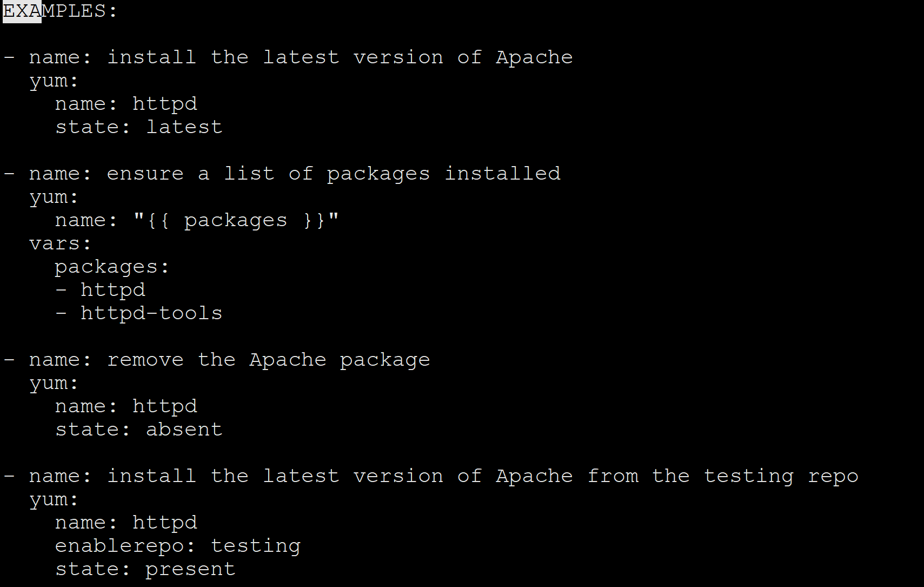This screenshot has width=924, height=587.
Task: Click "name: httpd" above "state: absent"
Action: pos(126,406)
